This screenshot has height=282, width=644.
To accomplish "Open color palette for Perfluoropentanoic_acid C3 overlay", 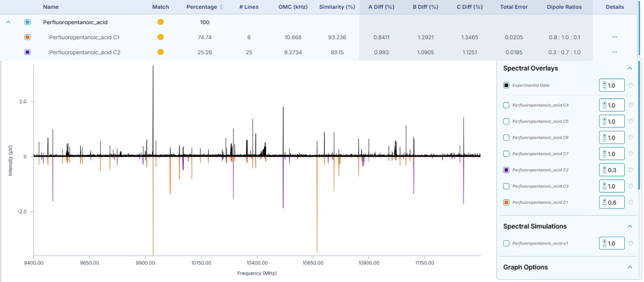I will pos(630,186).
